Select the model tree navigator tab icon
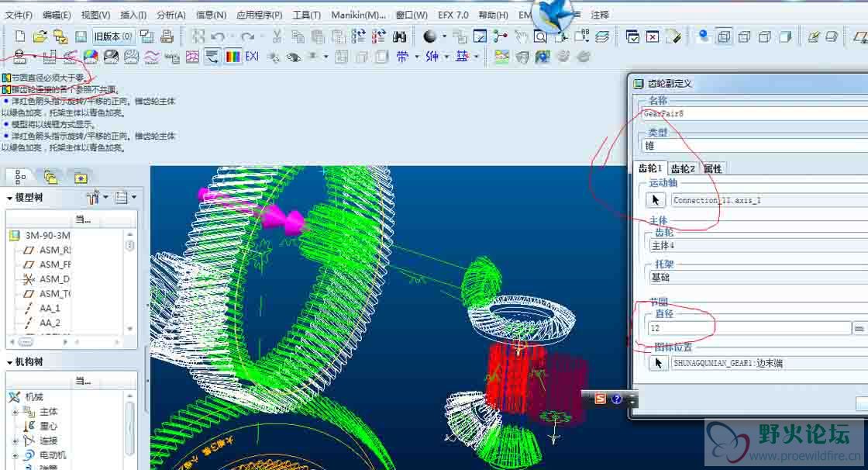 [20, 178]
